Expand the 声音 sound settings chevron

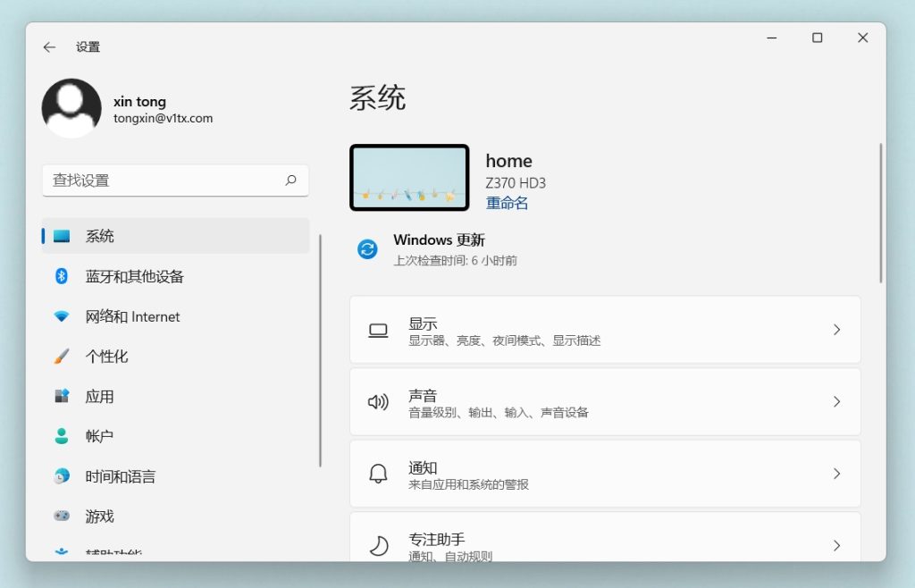[x=836, y=401]
